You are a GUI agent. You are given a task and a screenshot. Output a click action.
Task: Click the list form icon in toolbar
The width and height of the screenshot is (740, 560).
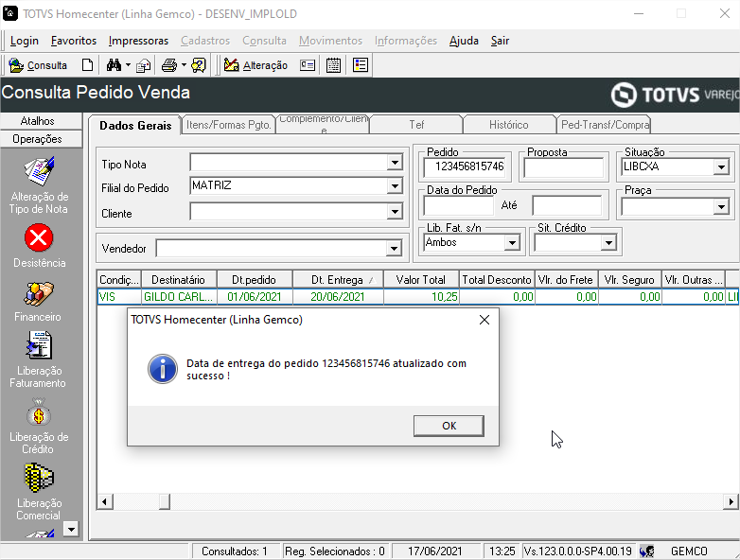[x=361, y=65]
